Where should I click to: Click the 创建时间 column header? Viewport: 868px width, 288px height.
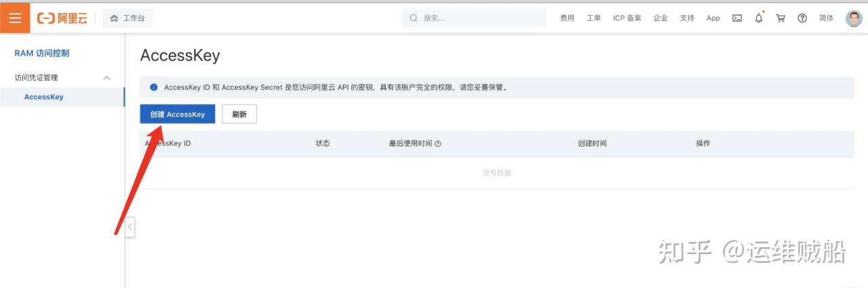tap(592, 143)
